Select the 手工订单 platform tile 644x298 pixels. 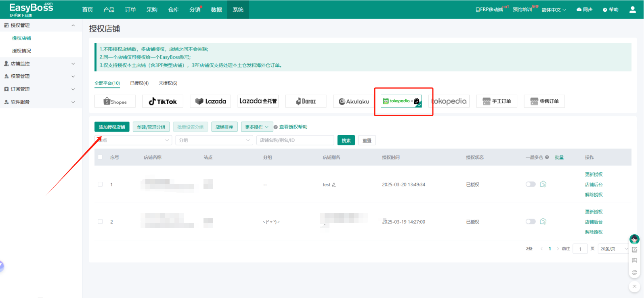click(497, 101)
